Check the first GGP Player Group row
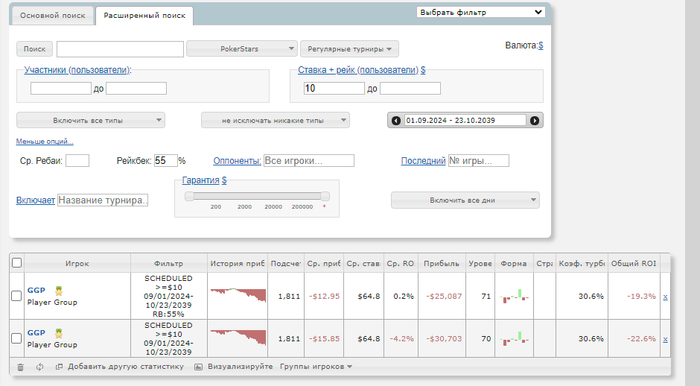 click(16, 296)
